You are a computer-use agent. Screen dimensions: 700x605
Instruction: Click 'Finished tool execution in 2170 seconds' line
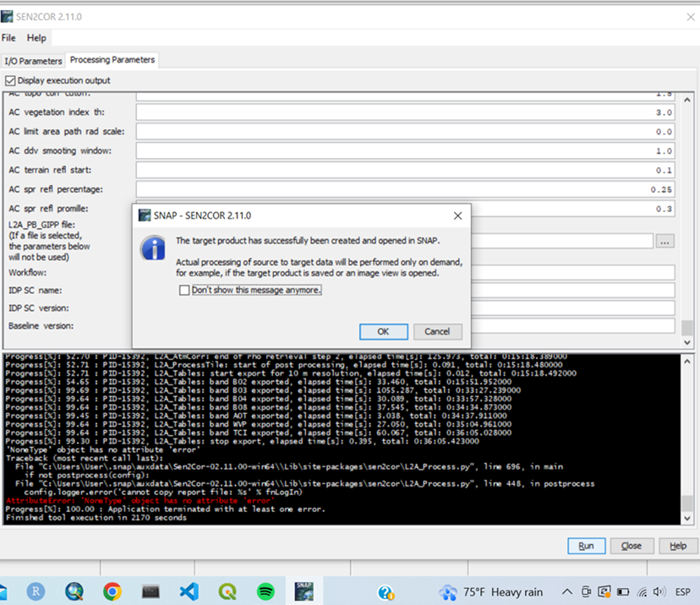96,518
